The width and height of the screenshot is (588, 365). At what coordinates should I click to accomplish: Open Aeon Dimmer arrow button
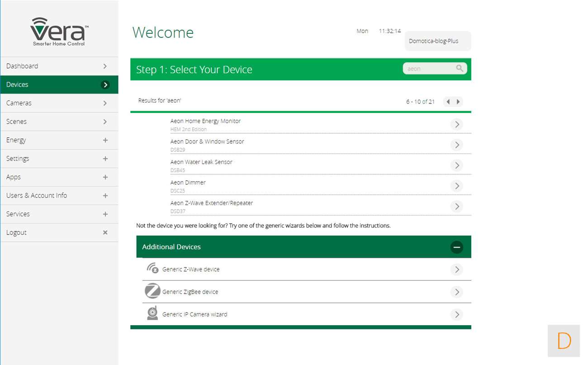click(457, 186)
